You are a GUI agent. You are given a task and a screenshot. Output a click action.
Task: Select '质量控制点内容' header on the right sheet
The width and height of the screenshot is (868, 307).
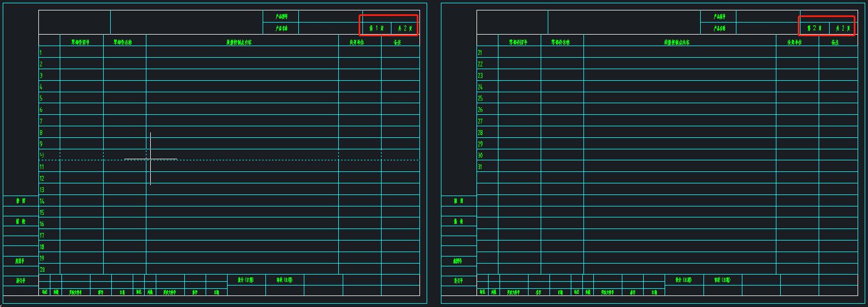point(677,42)
